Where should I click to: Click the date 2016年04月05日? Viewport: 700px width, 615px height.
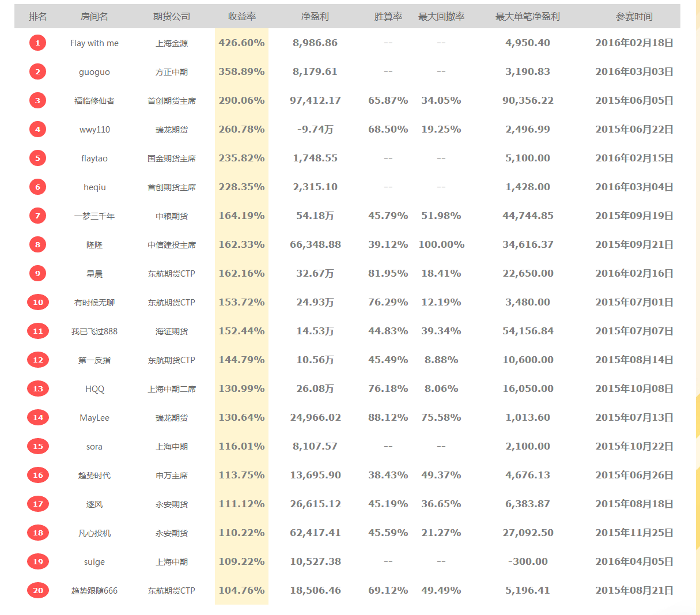click(x=634, y=561)
